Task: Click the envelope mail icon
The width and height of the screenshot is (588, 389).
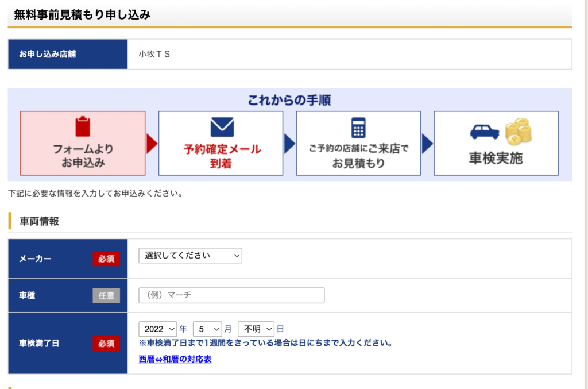Action: point(222,127)
